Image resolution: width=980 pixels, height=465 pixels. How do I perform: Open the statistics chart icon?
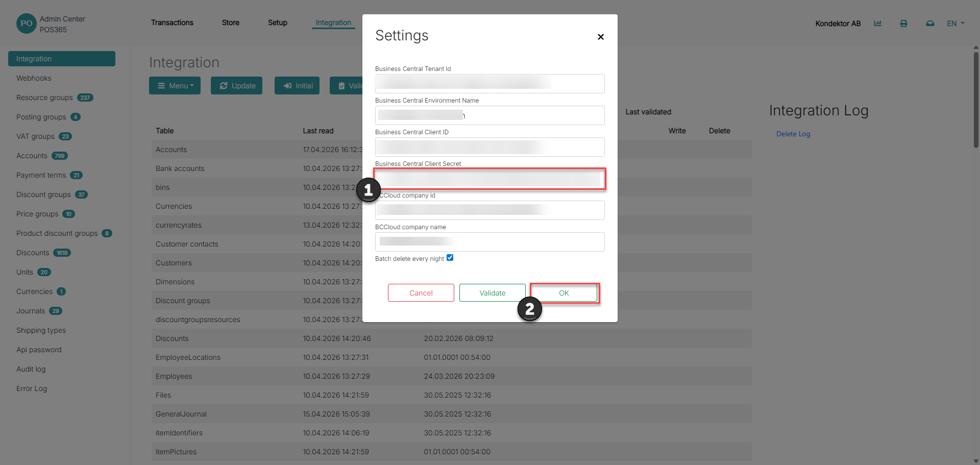[x=877, y=23]
